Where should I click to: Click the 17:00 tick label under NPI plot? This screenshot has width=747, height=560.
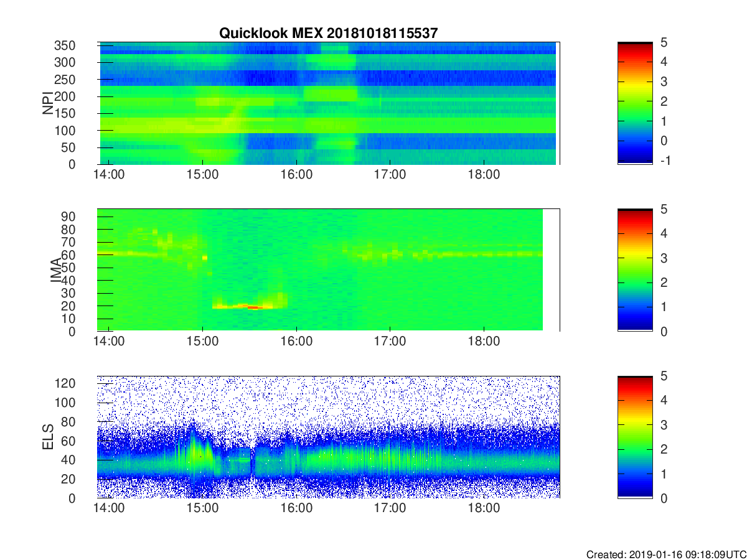point(390,175)
